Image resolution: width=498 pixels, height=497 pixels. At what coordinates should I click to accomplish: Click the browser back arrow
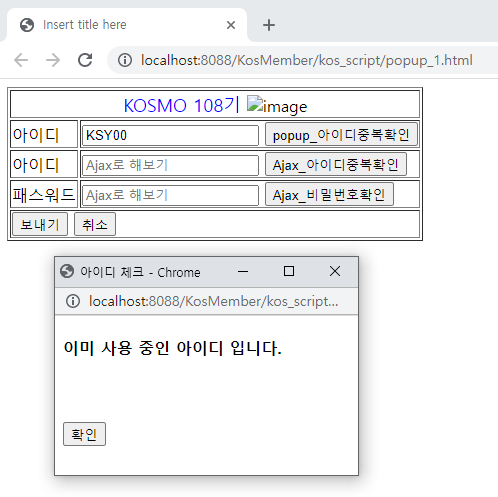pos(21,60)
